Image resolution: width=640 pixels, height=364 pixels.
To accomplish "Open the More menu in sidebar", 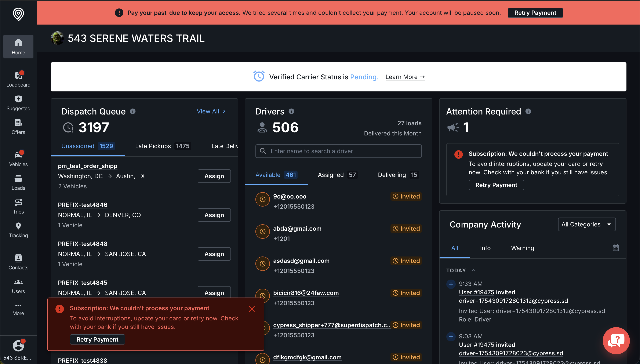I will click(x=18, y=309).
